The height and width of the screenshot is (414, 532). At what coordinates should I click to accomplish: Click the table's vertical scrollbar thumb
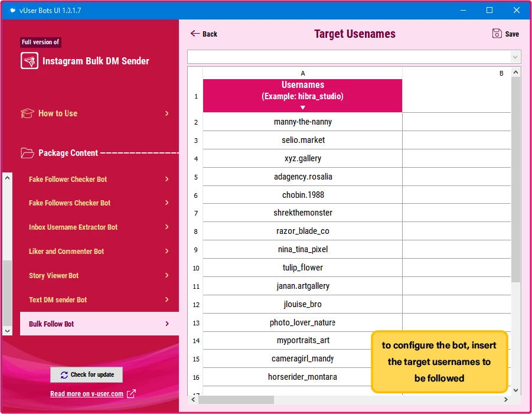(x=515, y=180)
